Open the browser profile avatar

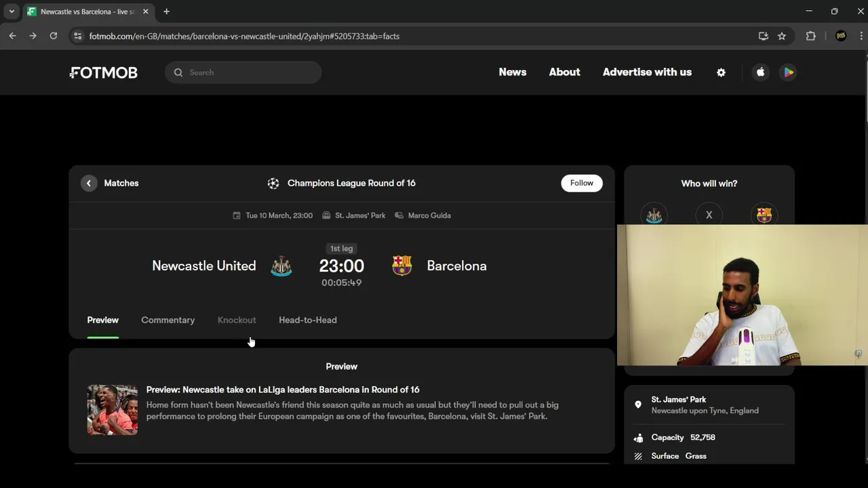(841, 36)
